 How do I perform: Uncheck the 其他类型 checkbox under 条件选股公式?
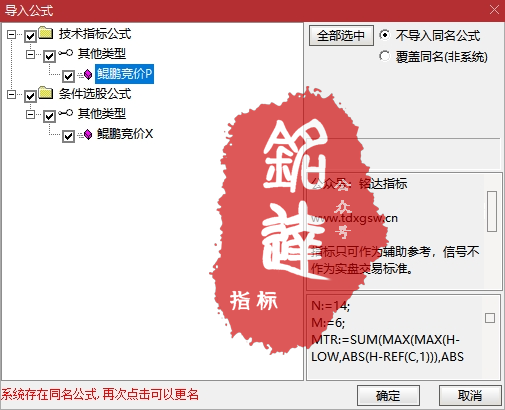pos(49,116)
